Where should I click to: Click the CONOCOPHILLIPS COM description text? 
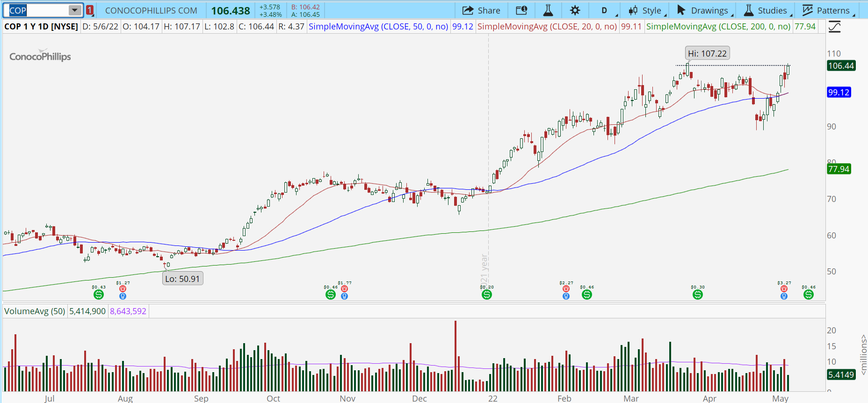[x=151, y=10]
